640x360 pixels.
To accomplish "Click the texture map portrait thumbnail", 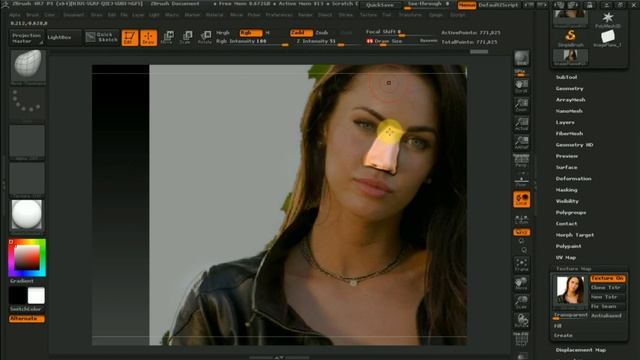I will 570,289.
